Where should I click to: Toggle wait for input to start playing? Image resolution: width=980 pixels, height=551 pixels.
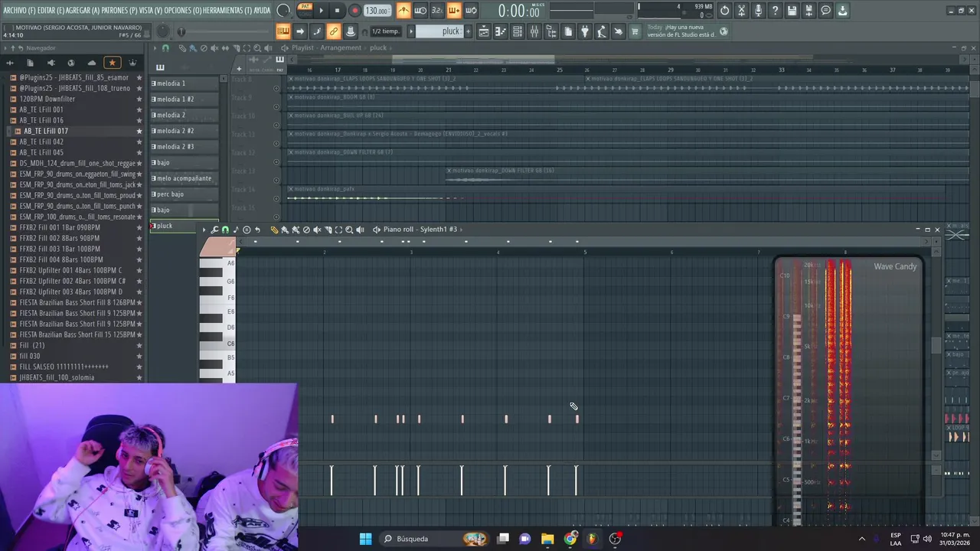420,11
